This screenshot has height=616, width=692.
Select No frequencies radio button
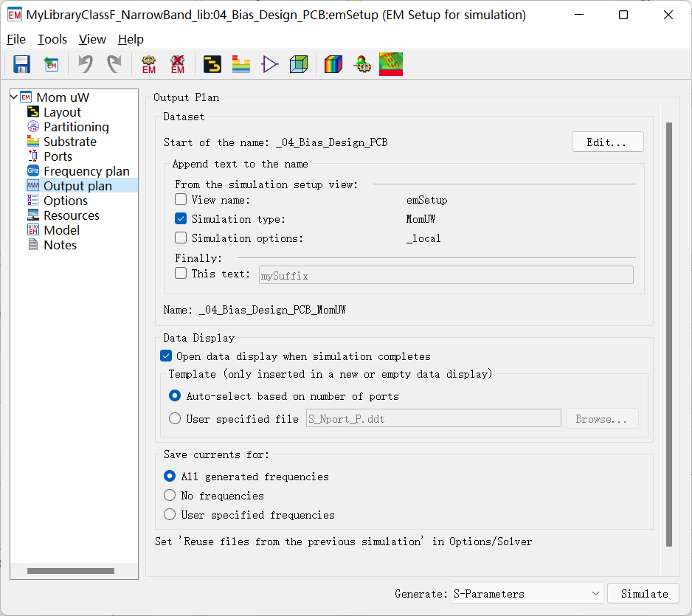tap(170, 495)
